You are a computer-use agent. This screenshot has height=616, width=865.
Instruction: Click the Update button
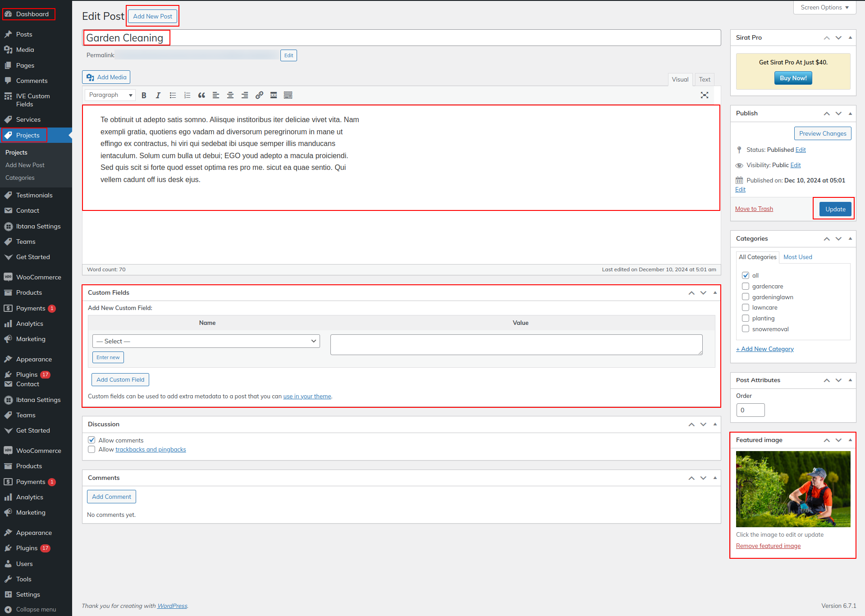point(835,209)
